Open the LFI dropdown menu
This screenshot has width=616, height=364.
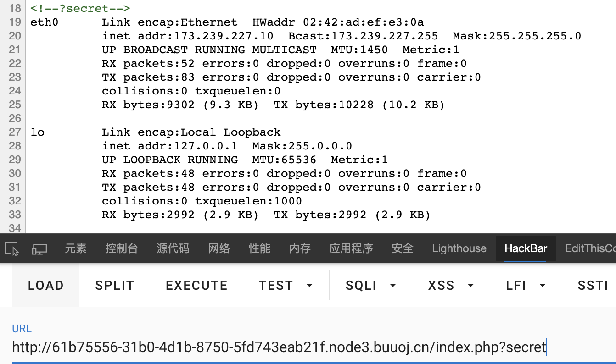pyautogui.click(x=526, y=285)
